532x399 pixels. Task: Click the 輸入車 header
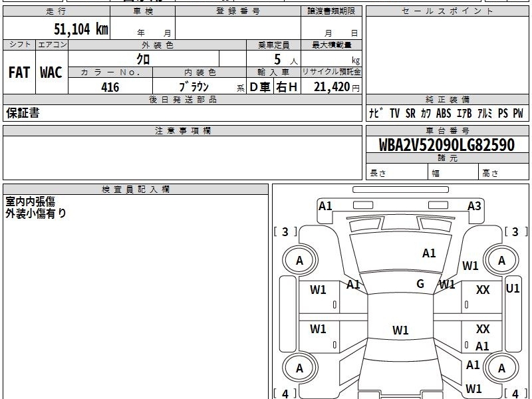[273, 72]
